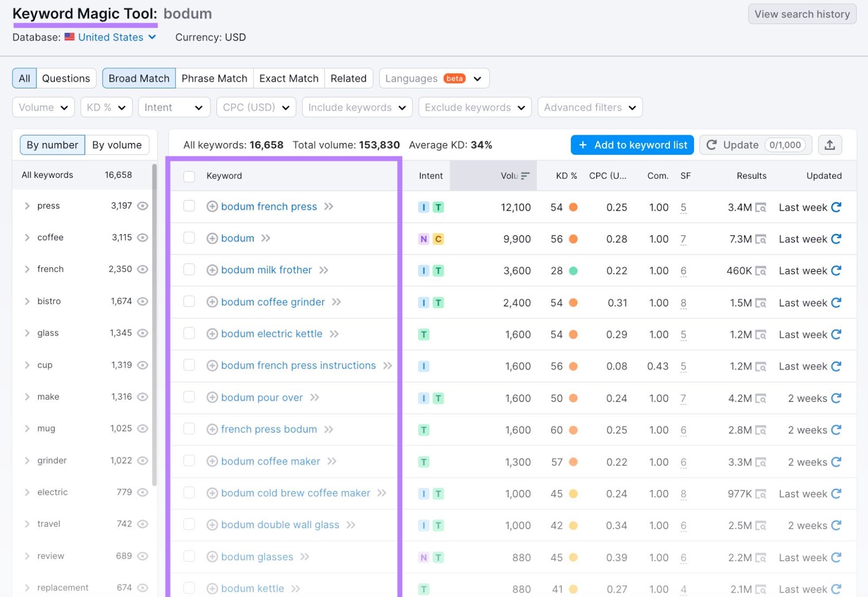Check the bodum electric kettle row
The width and height of the screenshot is (868, 597).
point(189,333)
